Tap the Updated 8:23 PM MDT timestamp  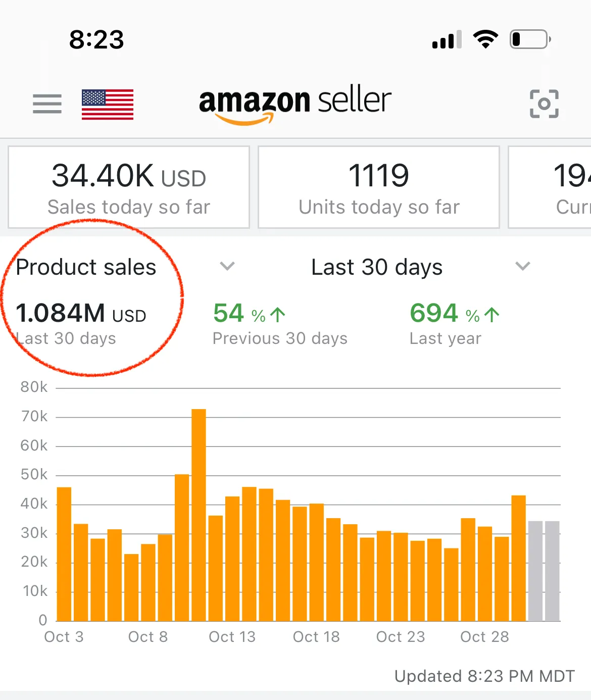(x=484, y=676)
